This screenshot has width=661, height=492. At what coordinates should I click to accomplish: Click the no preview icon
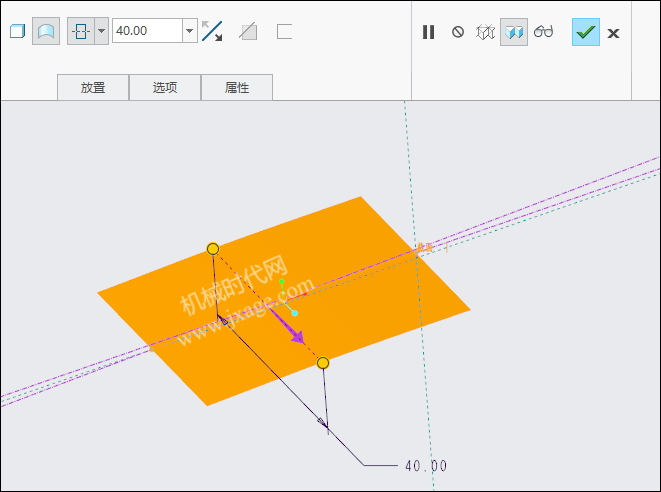pos(458,32)
